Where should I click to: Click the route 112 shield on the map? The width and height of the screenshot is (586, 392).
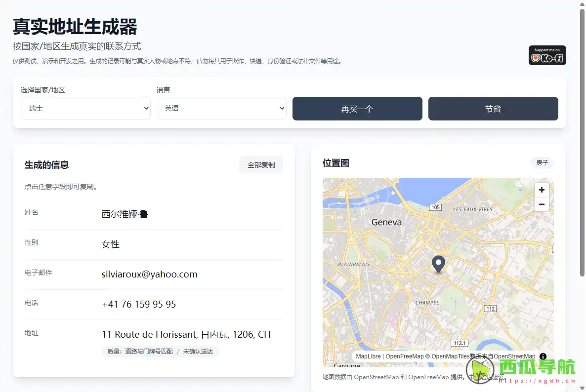(491, 309)
